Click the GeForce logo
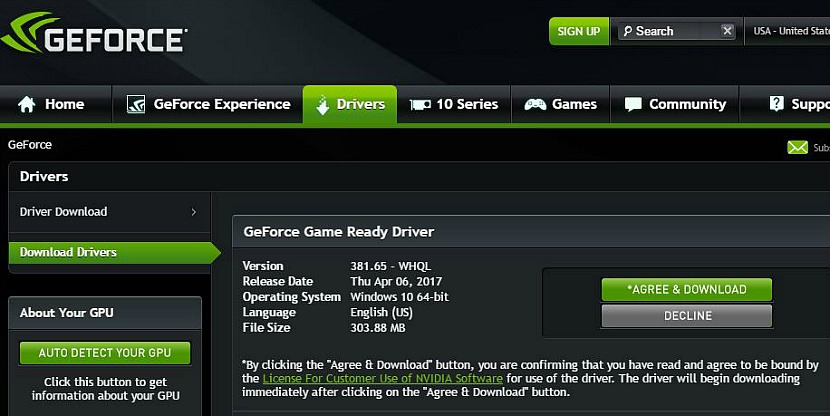This screenshot has height=416, width=830. (x=94, y=34)
